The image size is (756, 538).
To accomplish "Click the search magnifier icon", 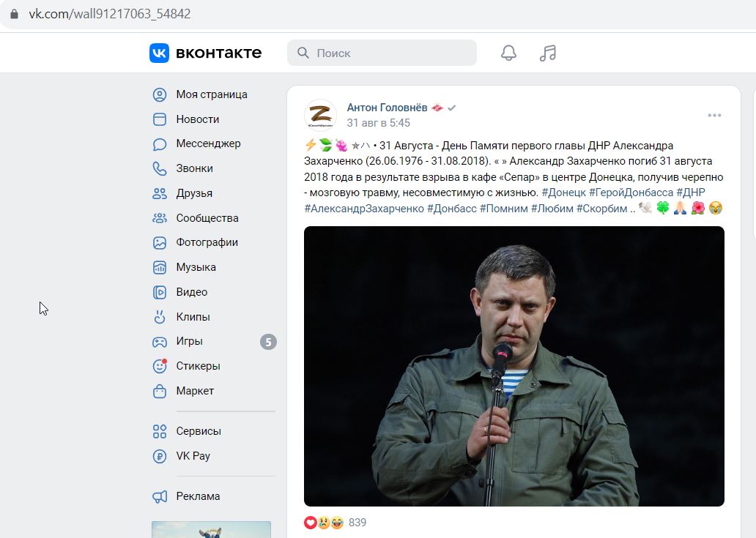I will pyautogui.click(x=303, y=53).
